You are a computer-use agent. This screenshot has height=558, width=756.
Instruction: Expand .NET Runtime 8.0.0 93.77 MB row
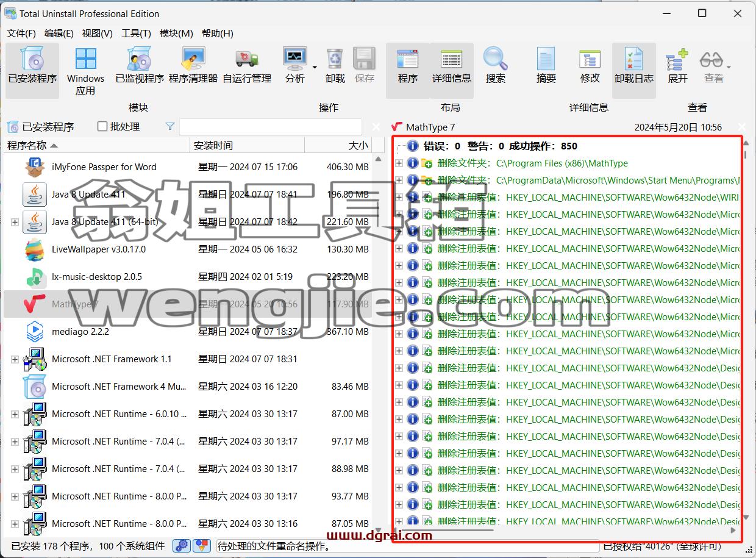point(15,496)
